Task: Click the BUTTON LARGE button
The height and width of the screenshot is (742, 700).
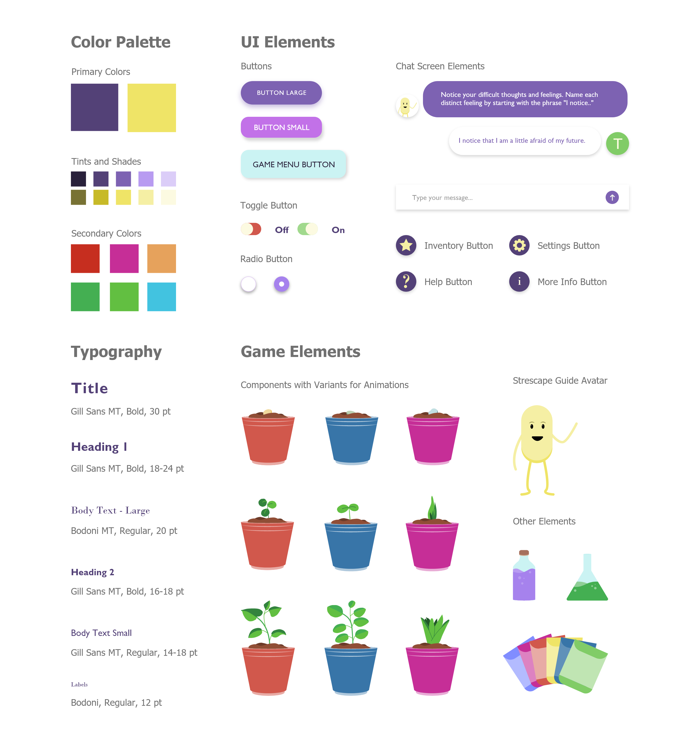Action: click(x=282, y=92)
